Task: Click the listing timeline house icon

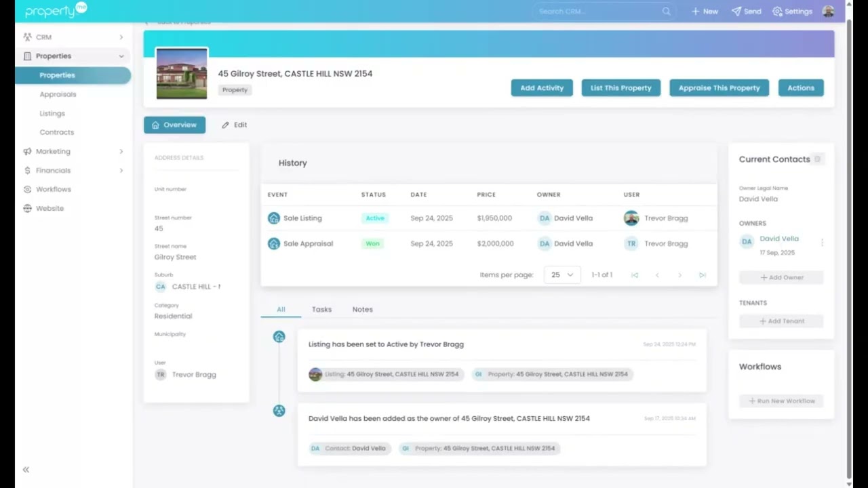Action: pyautogui.click(x=279, y=337)
